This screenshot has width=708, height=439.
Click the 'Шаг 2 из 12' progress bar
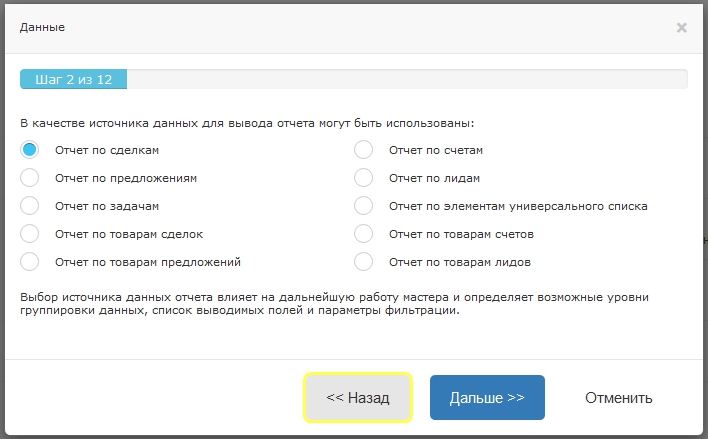[x=73, y=80]
